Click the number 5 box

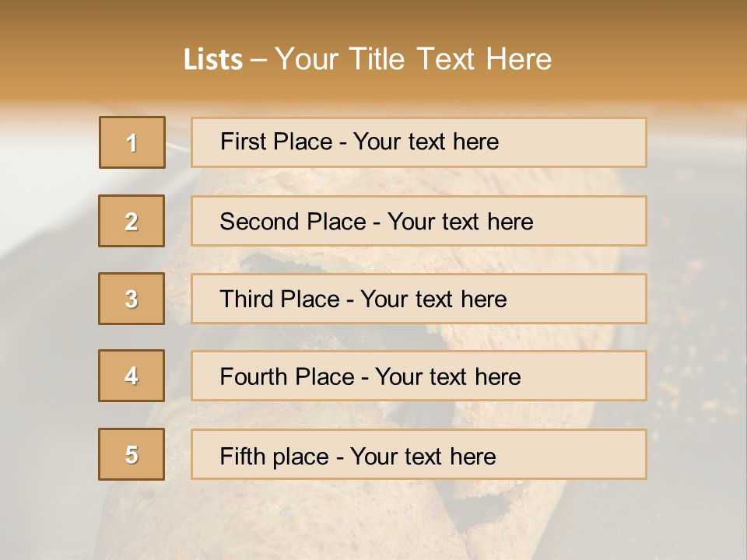pos(132,454)
